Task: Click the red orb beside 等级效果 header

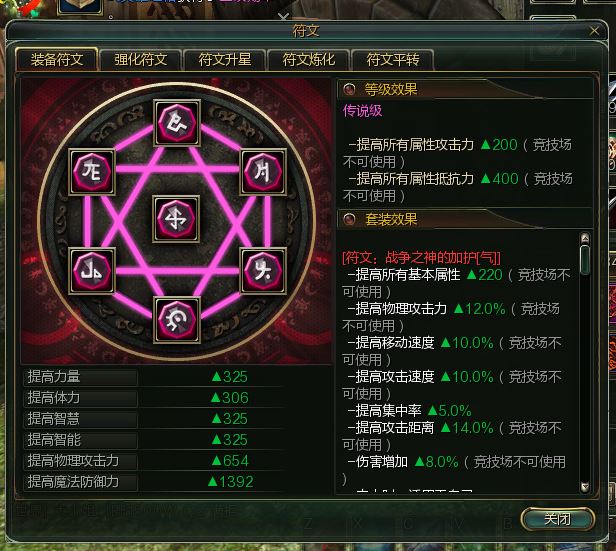Action: [x=349, y=90]
